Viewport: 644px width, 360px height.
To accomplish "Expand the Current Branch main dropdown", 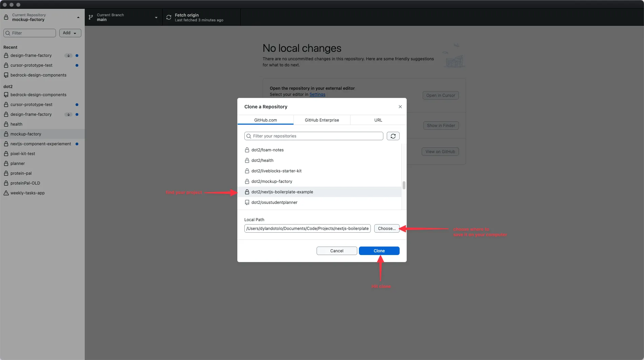I will tap(124, 17).
